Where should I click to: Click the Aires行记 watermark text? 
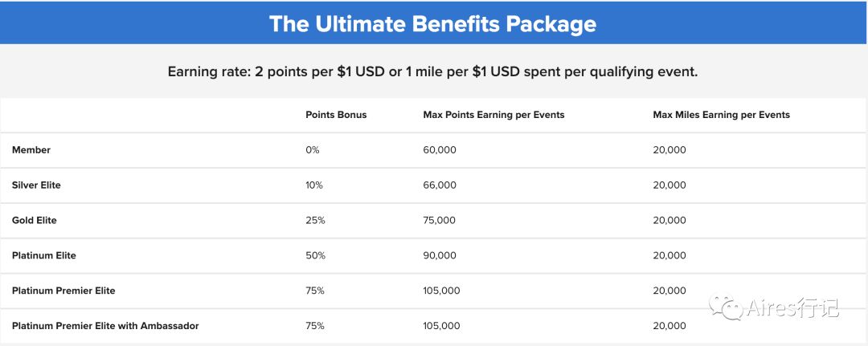[791, 307]
